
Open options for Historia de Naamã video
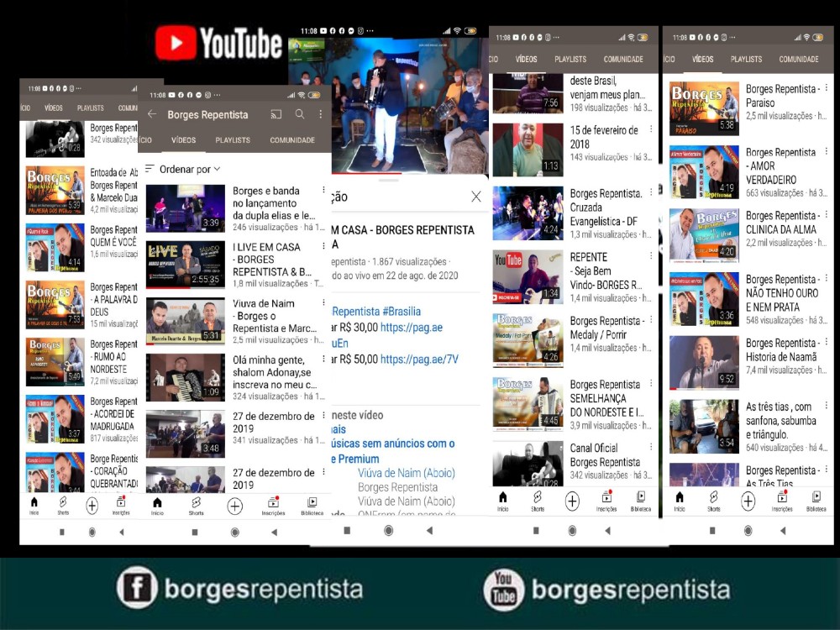[x=827, y=341]
